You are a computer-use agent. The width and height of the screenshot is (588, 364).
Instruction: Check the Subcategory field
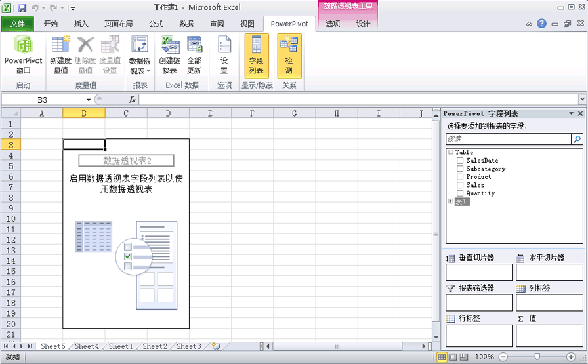(460, 169)
